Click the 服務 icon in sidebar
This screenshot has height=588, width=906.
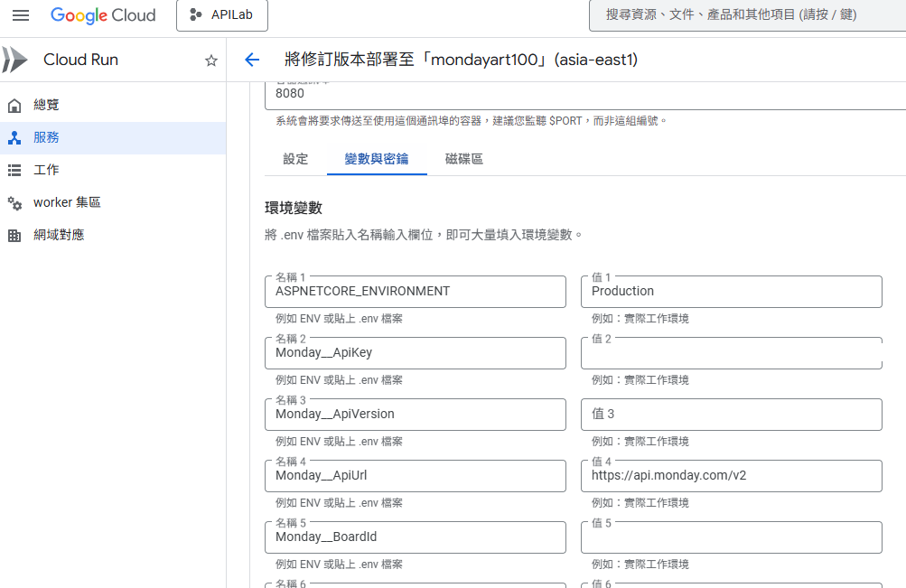tap(14, 137)
